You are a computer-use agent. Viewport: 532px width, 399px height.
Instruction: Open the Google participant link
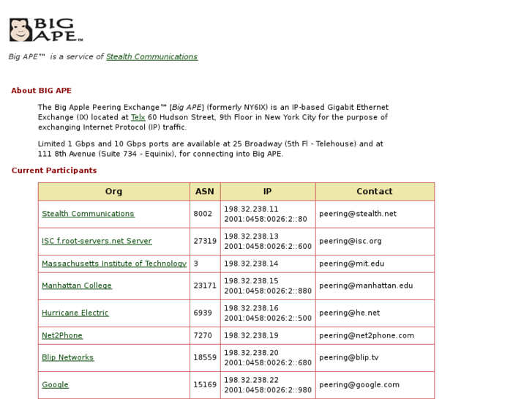[x=56, y=385]
